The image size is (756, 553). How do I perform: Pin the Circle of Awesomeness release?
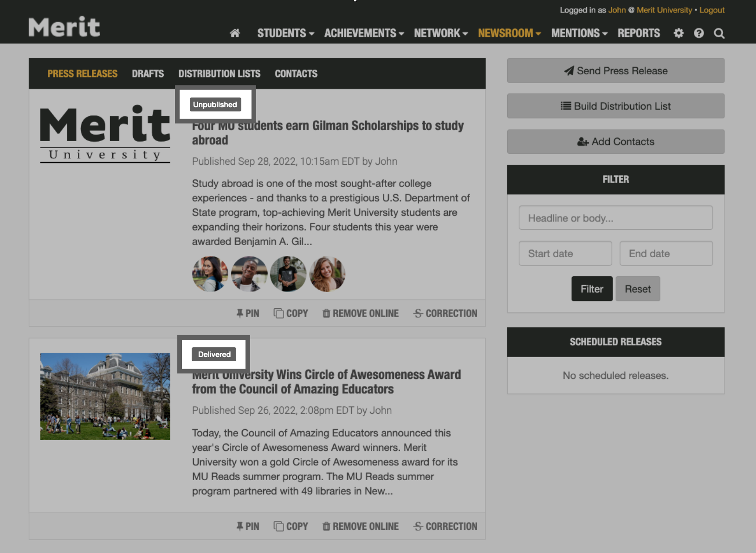coord(247,526)
